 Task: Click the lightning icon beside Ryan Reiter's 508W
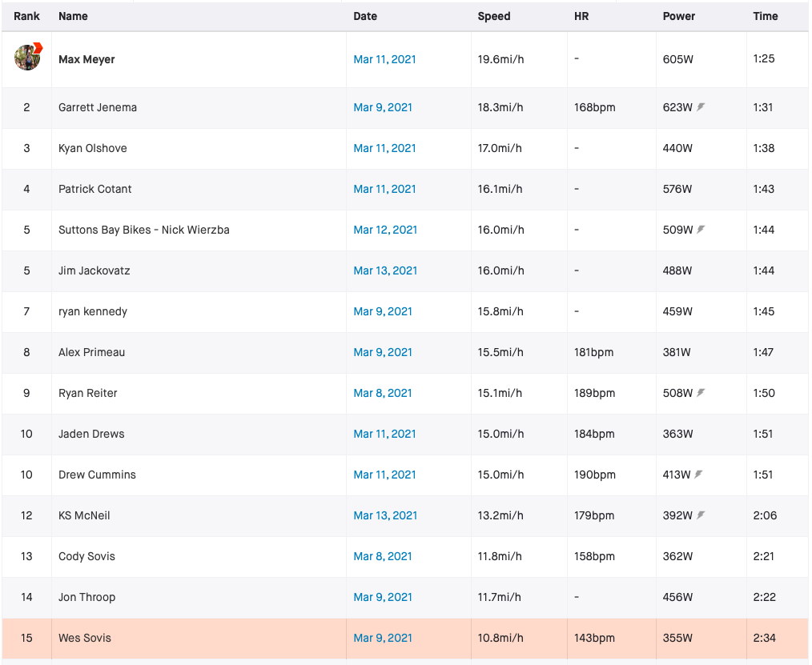tap(701, 393)
